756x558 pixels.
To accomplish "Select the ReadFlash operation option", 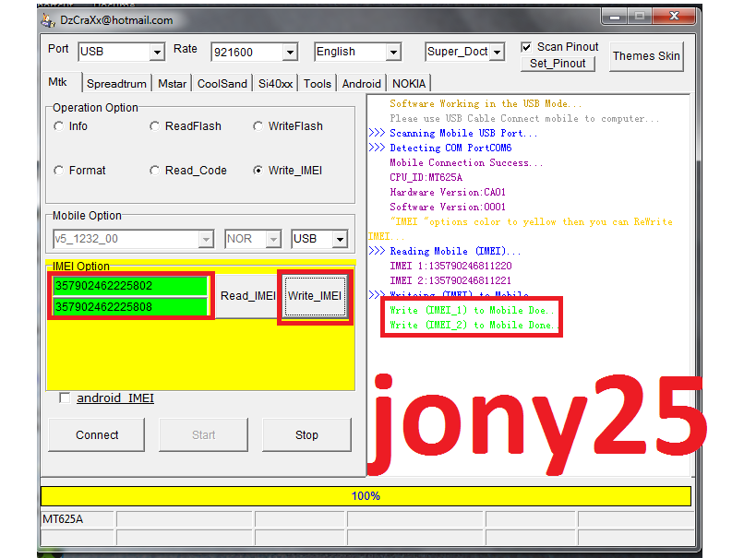I will tap(155, 126).
